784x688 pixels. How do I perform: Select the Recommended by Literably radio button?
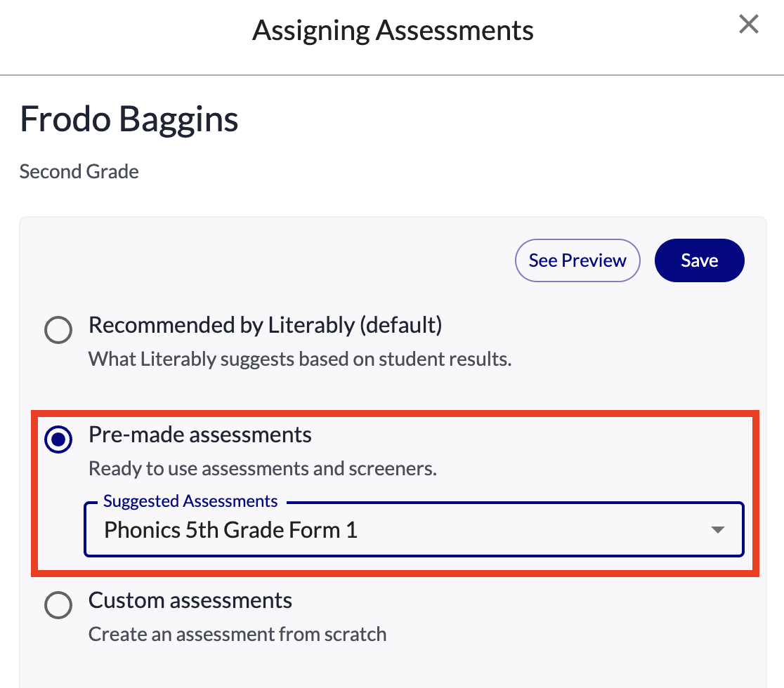[58, 330]
